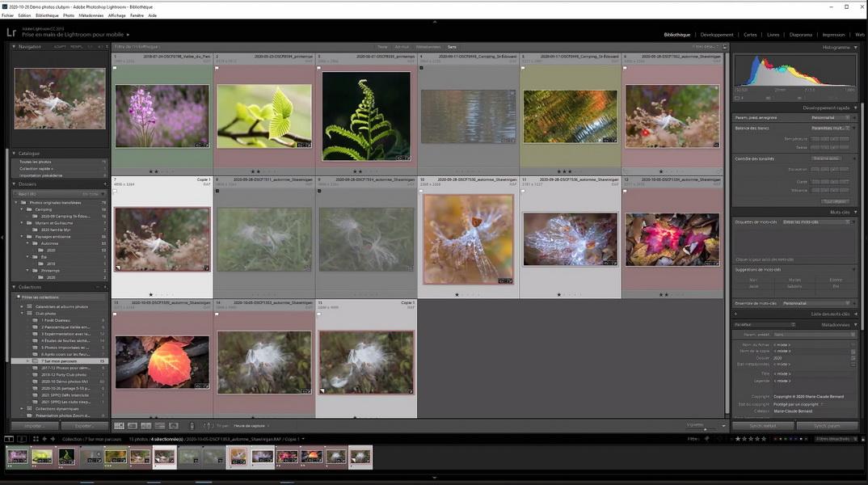Image resolution: width=868 pixels, height=485 pixels.
Task: Click the Importer button
Action: [x=34, y=425]
